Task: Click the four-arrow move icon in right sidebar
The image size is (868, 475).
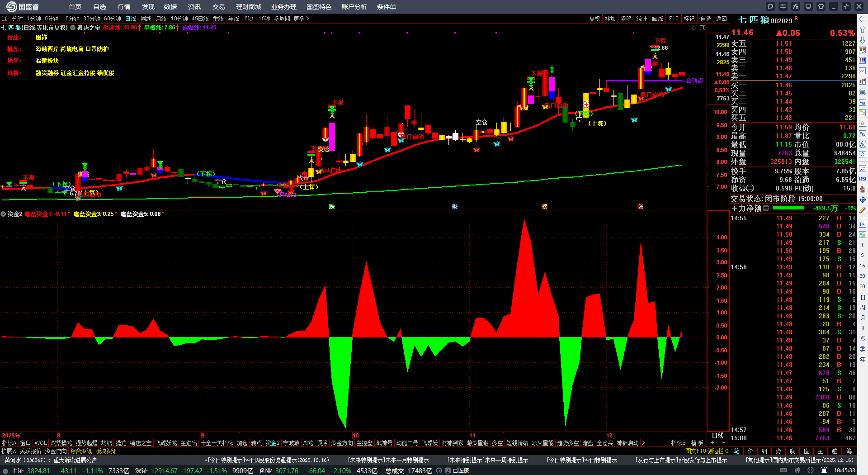Action: 863,199
